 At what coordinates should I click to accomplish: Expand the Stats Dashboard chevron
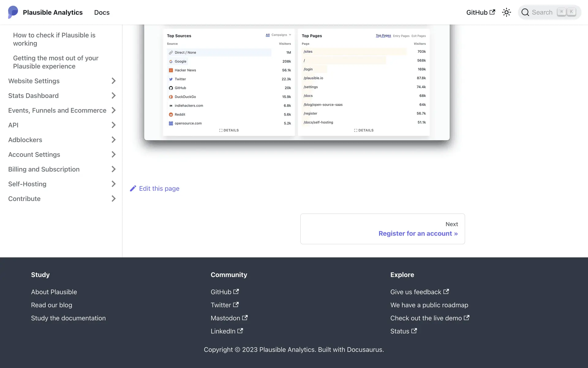click(113, 96)
